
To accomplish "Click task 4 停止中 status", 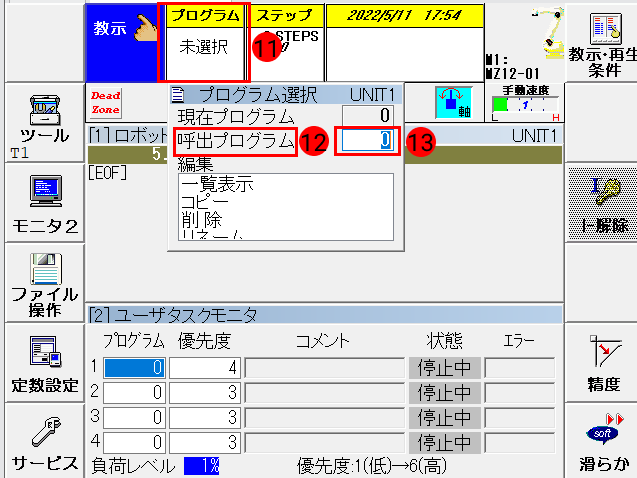I will coord(445,442).
